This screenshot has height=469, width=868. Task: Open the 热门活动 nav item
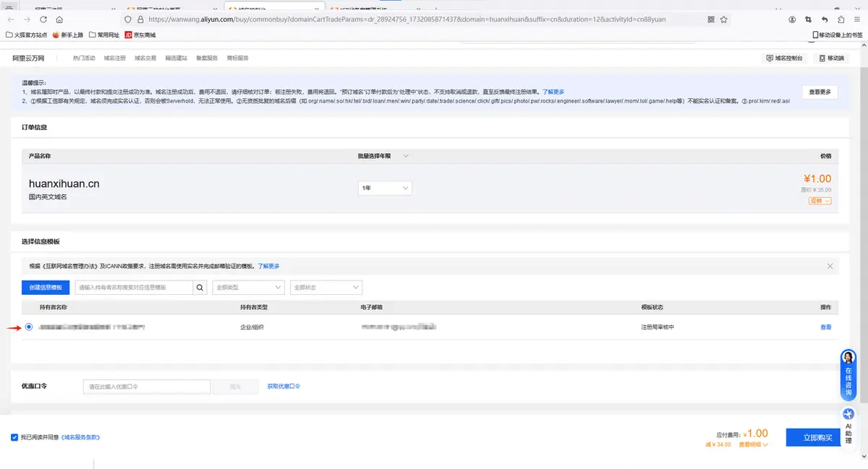tap(84, 58)
